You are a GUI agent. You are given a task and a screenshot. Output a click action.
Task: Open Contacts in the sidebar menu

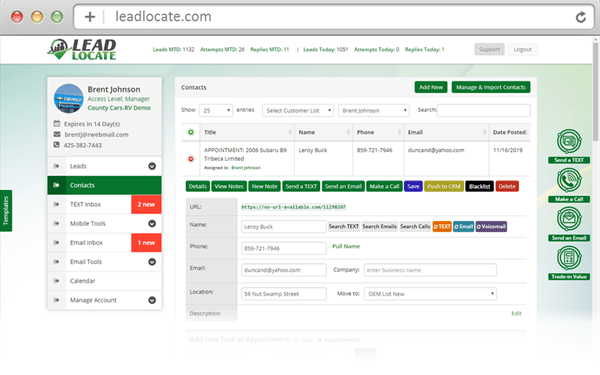pyautogui.click(x=104, y=185)
